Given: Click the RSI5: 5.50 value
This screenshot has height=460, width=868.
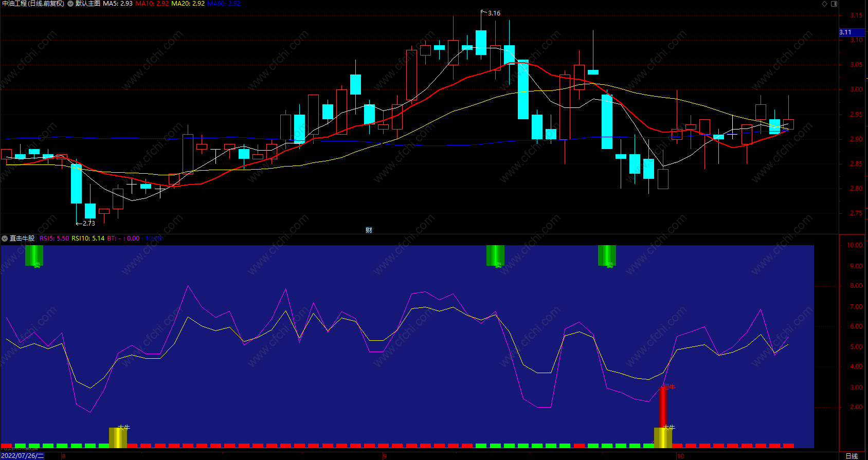Looking at the screenshot, I should [54, 238].
